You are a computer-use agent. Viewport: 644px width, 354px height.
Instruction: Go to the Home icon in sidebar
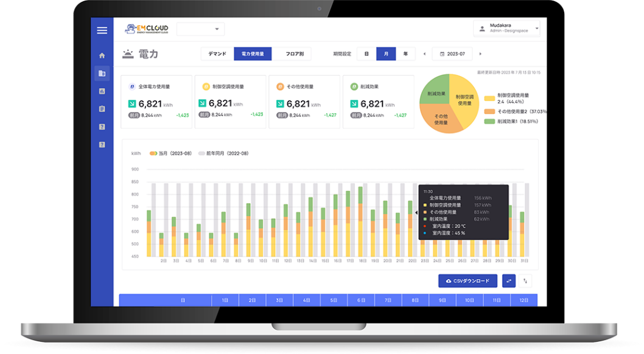[x=102, y=55]
